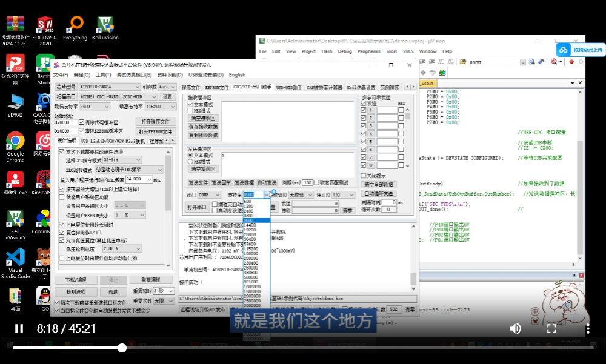The width and height of the screenshot is (606, 364).
Task: Select 文本模式 radio in send buffer
Action: (x=190, y=155)
